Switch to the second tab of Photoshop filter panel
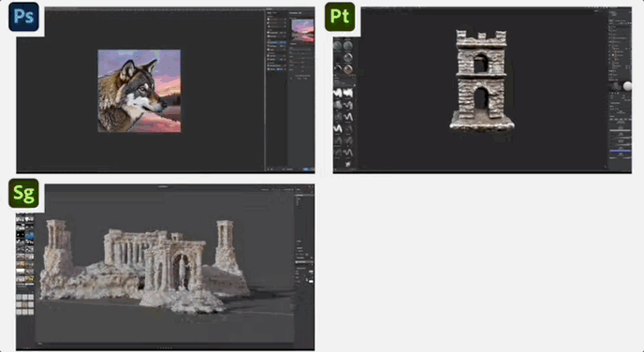Screen dimensions: 644x352 [x=275, y=13]
